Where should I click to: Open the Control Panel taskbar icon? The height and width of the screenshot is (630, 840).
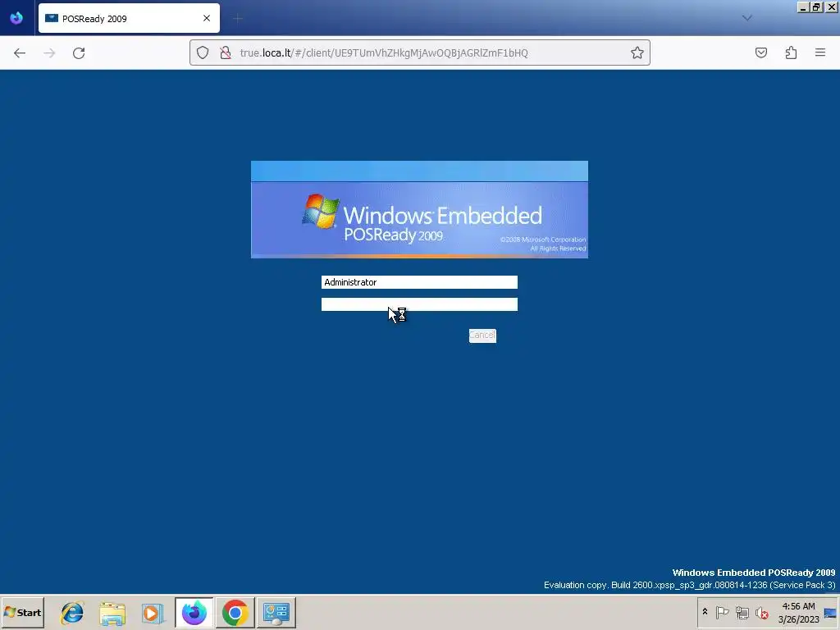[x=276, y=612]
